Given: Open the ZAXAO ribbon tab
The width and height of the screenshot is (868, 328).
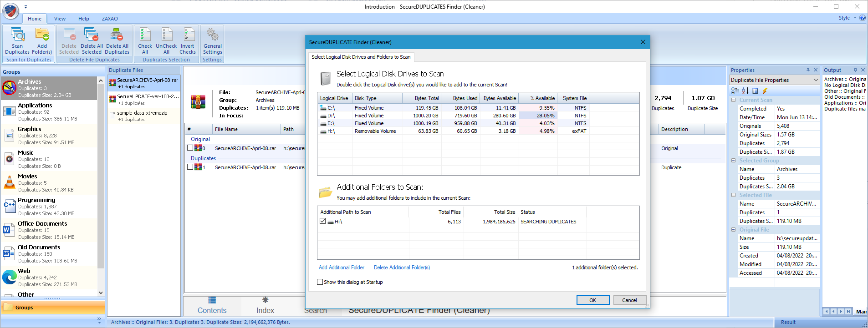Looking at the screenshot, I should (x=110, y=19).
